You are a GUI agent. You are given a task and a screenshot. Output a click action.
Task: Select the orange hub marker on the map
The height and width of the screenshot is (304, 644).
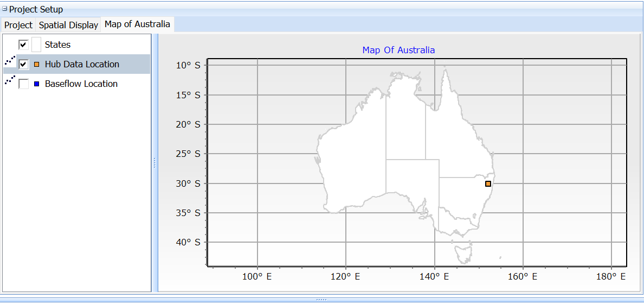(488, 184)
